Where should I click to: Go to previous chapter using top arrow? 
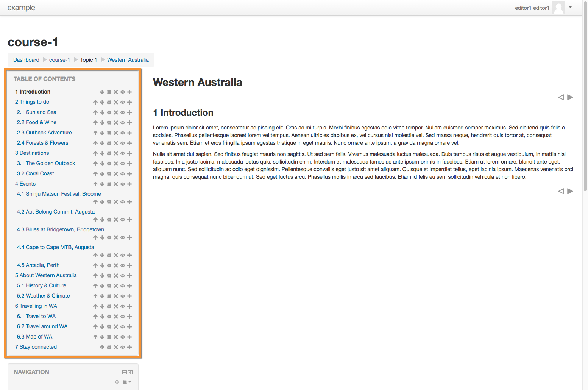click(561, 97)
